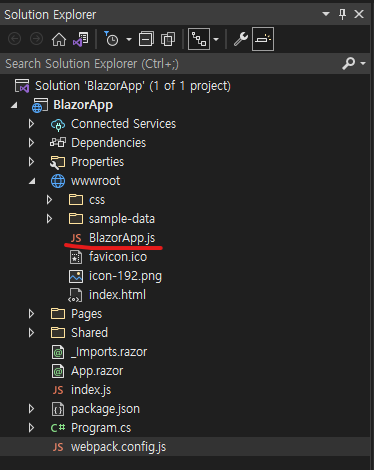
Task: Open Properties wrench icon
Action: point(240,39)
